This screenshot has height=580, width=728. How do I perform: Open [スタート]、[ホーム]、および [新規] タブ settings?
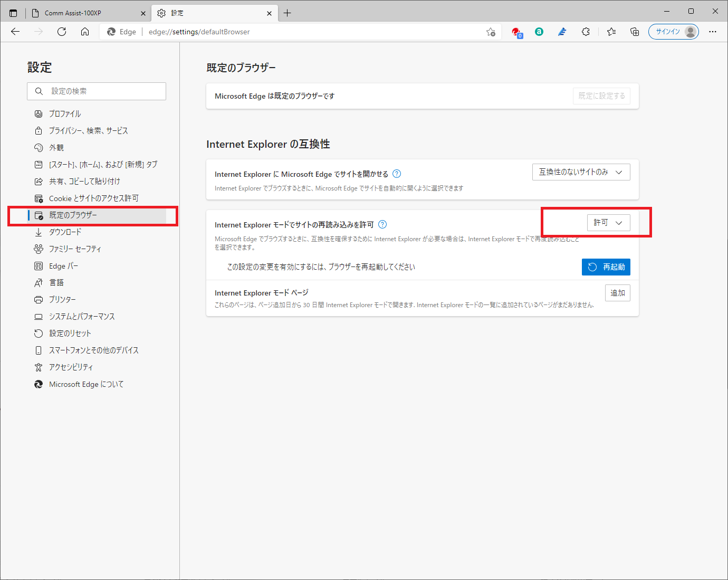point(97,165)
